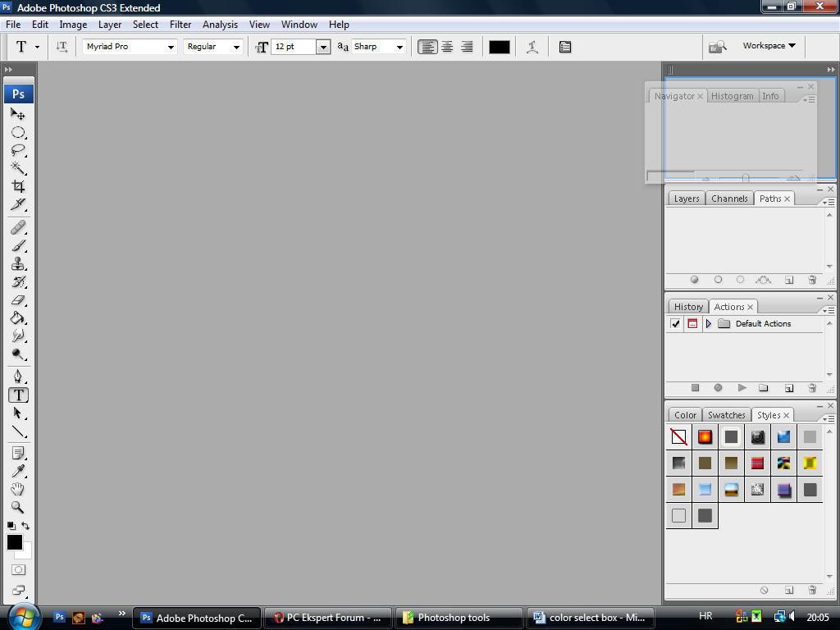Viewport: 840px width, 630px height.
Task: Select the Crop tool
Action: click(x=18, y=186)
